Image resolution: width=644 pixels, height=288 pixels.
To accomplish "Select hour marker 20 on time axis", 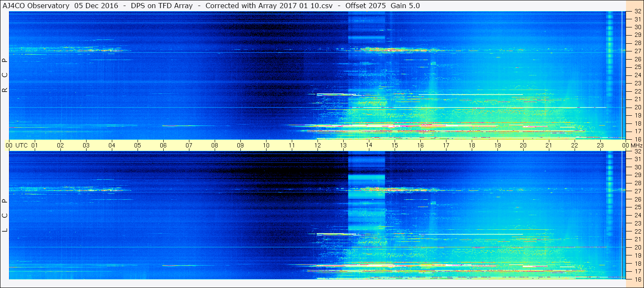I will tap(523, 145).
